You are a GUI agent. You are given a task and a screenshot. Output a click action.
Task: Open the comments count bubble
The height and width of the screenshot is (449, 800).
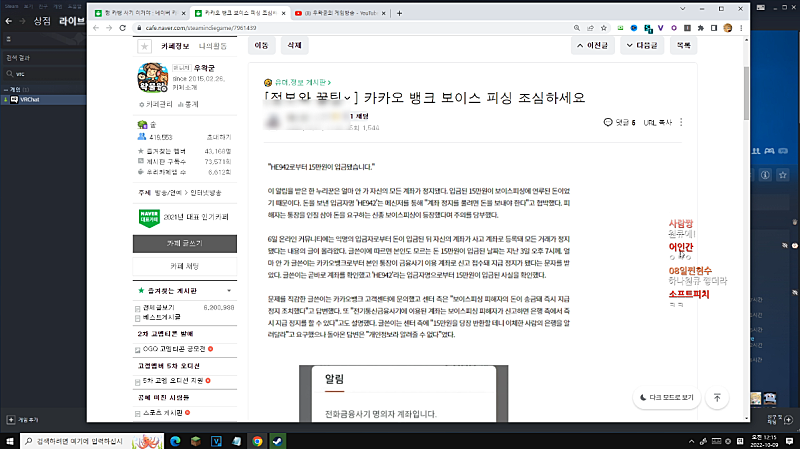coord(619,122)
